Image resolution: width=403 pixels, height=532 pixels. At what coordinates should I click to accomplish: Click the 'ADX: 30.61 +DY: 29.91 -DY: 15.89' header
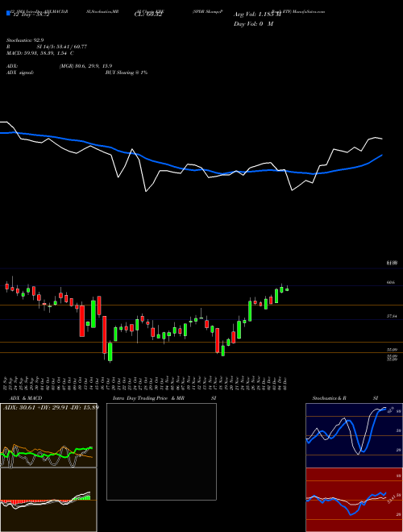click(51, 407)
